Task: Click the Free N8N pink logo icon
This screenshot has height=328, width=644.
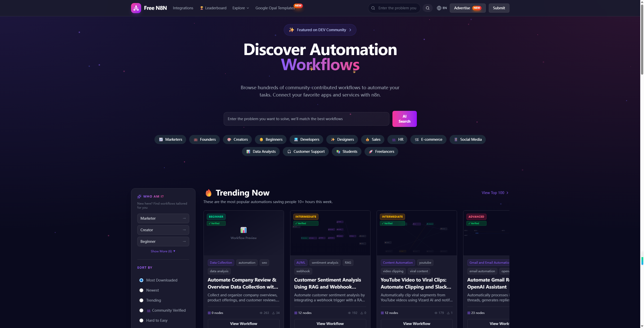Action: point(136,8)
